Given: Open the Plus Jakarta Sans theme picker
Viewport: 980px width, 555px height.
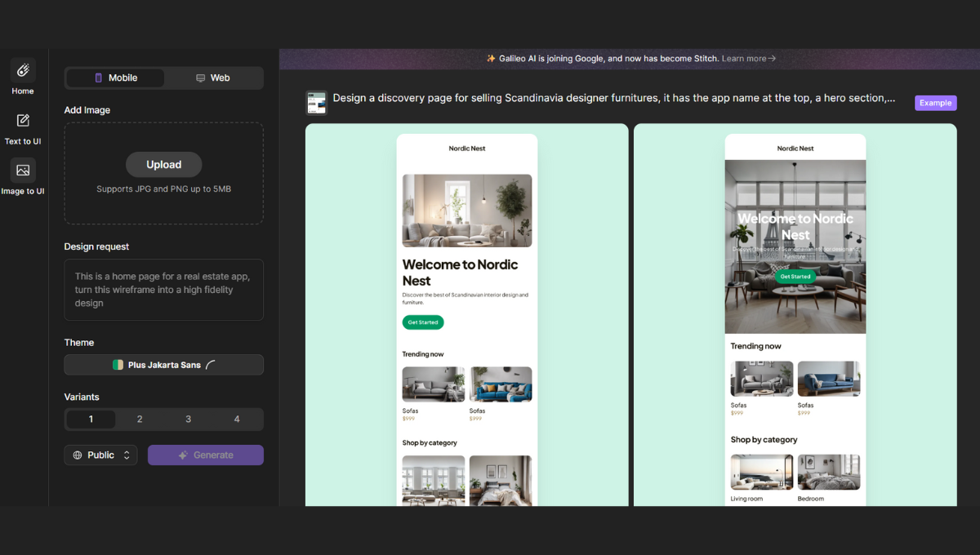Looking at the screenshot, I should point(164,365).
